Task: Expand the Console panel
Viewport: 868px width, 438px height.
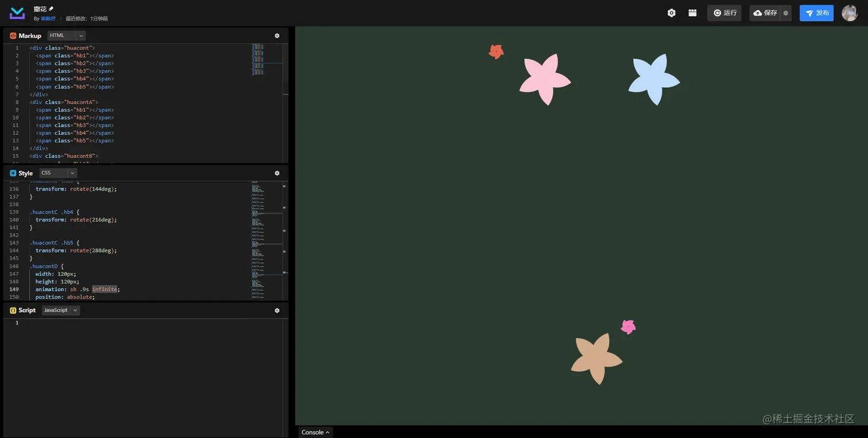Action: tap(316, 432)
